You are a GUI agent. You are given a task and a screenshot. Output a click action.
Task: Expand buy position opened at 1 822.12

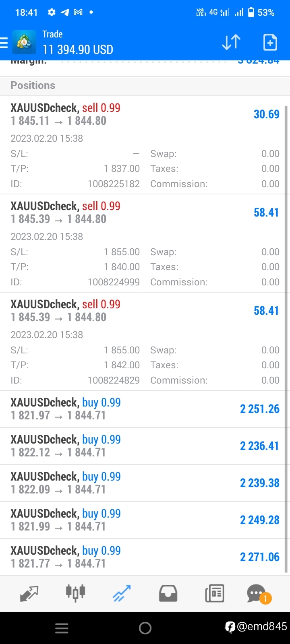coord(145,446)
